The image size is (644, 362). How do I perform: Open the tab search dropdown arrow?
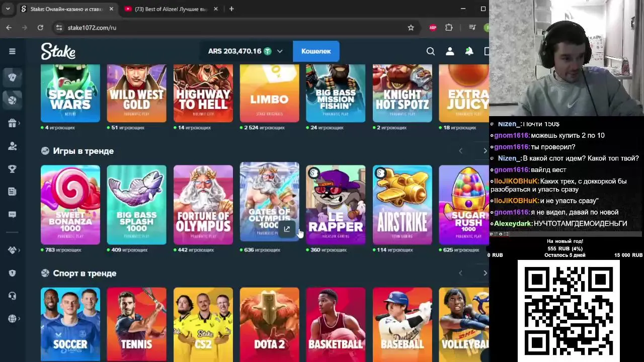tap(8, 9)
